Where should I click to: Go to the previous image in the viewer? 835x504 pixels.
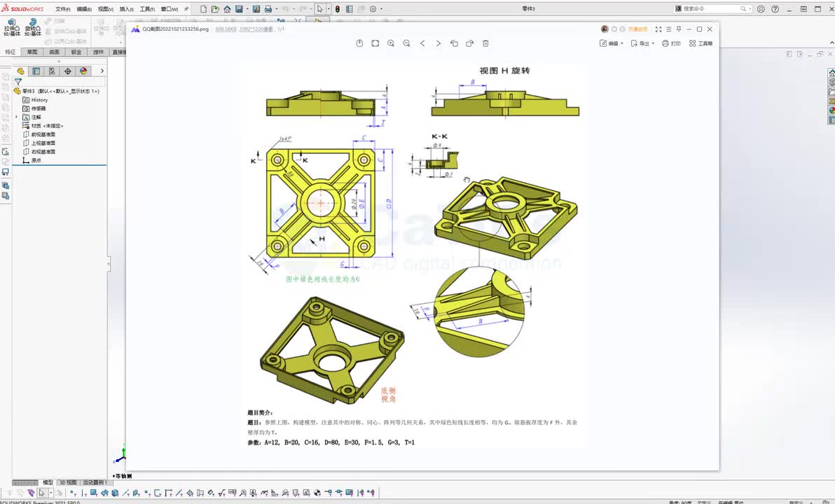pos(422,43)
